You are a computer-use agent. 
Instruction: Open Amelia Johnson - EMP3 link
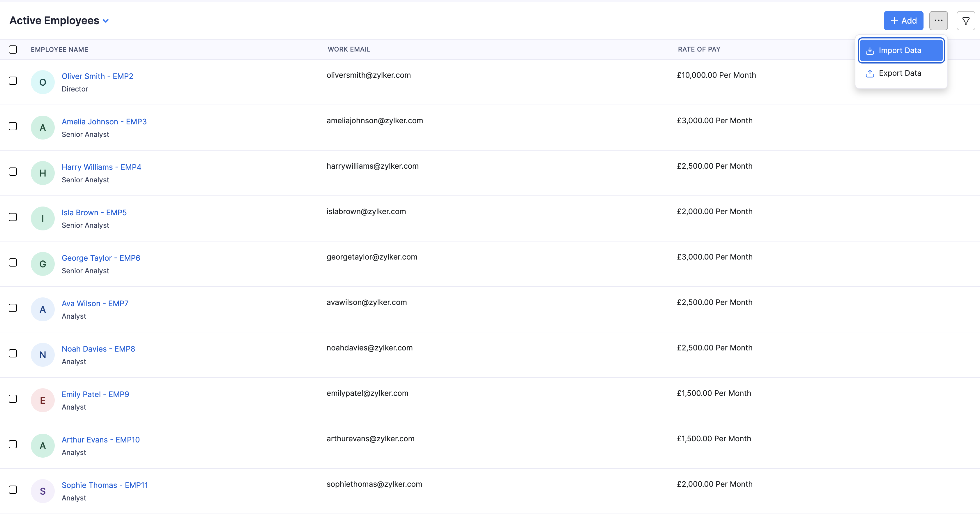click(104, 121)
